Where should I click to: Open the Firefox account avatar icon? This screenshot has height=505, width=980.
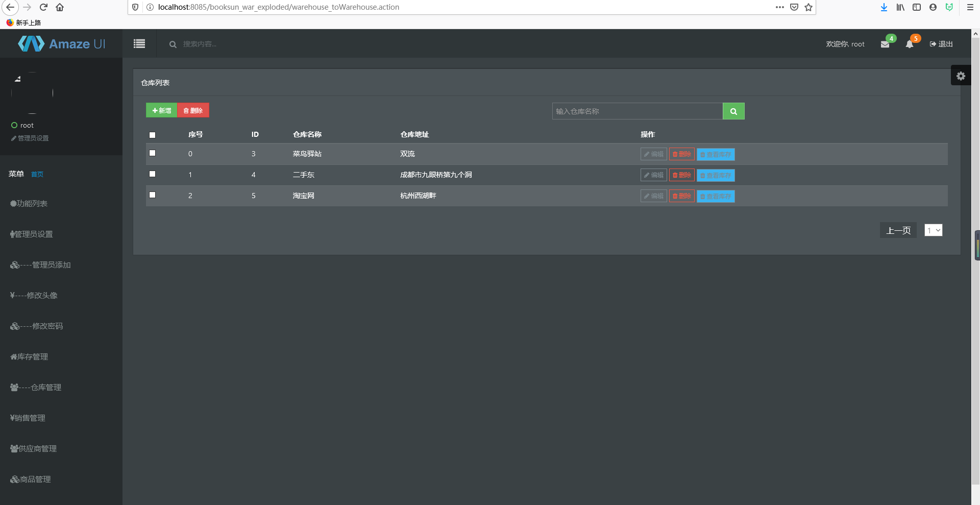(933, 7)
